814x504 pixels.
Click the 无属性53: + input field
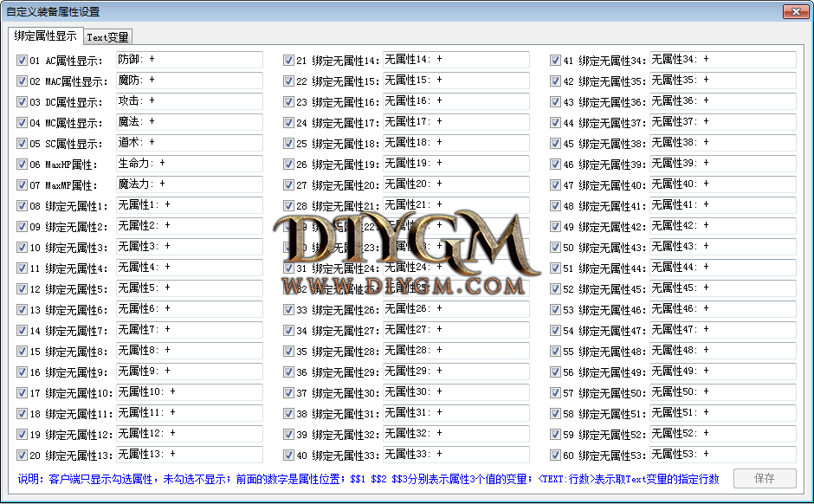tap(723, 454)
